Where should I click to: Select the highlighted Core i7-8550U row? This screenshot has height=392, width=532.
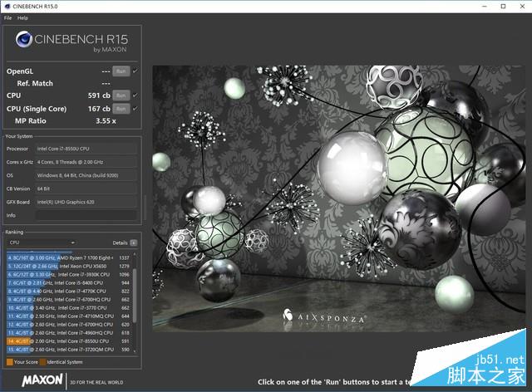[69, 341]
